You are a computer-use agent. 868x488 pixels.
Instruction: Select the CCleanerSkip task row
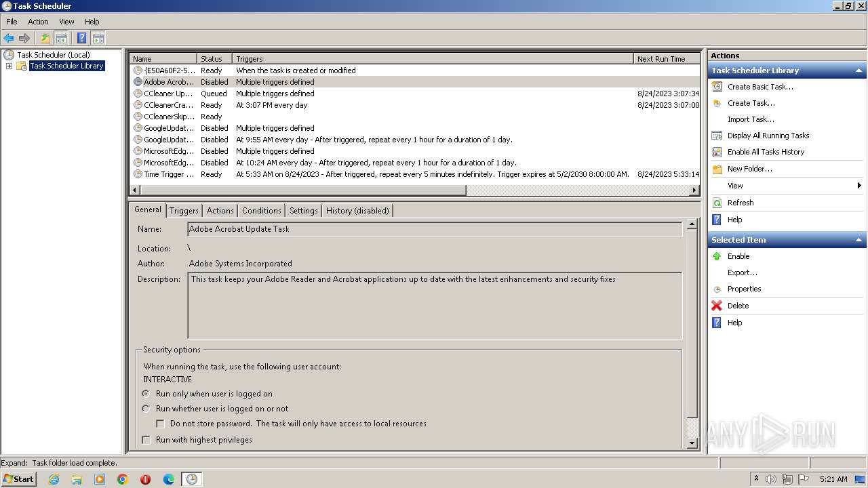tap(414, 117)
